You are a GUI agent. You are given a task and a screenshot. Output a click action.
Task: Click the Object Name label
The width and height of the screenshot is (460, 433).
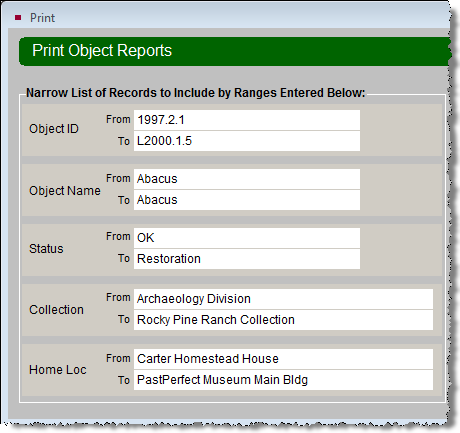coord(65,191)
